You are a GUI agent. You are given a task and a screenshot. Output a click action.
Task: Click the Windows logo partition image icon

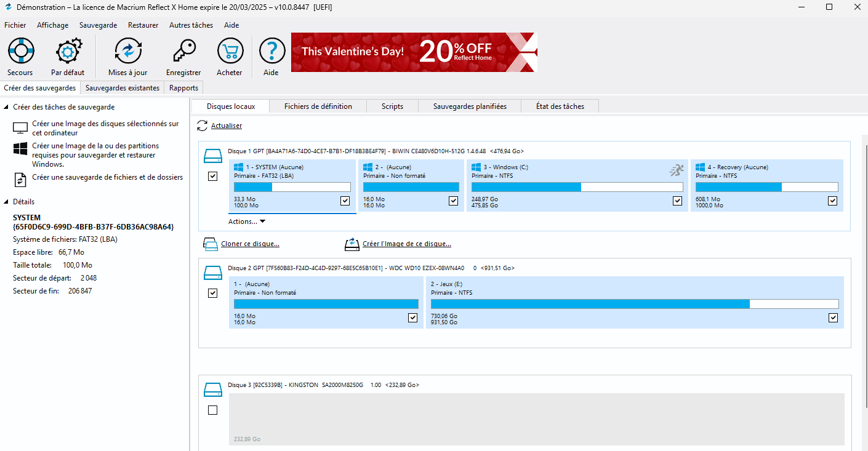20,150
